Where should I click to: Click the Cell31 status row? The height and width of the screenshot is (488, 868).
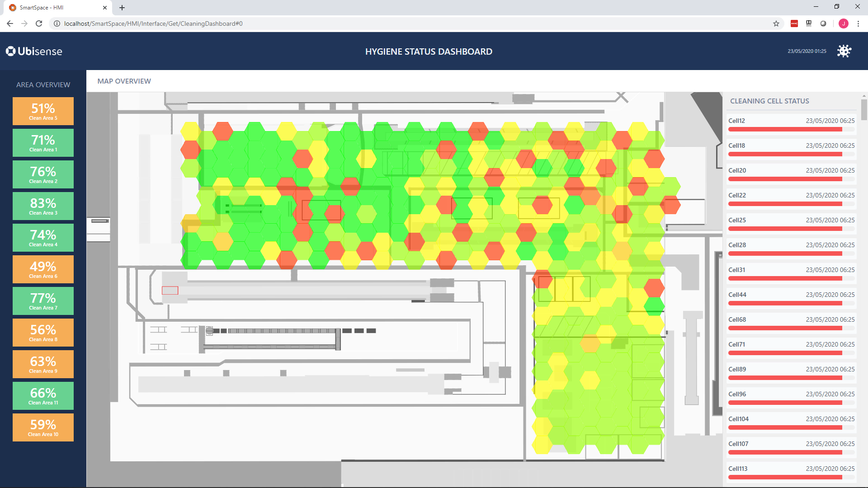point(792,273)
